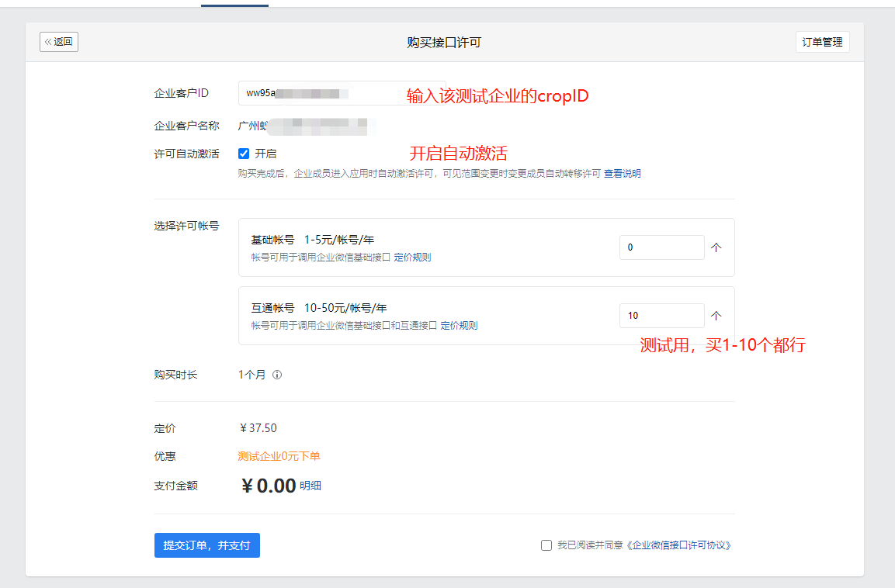Viewport: 895px width, 588px height.
Task: Check the 我已阅读并同意 agreement checkbox
Action: coord(546,545)
